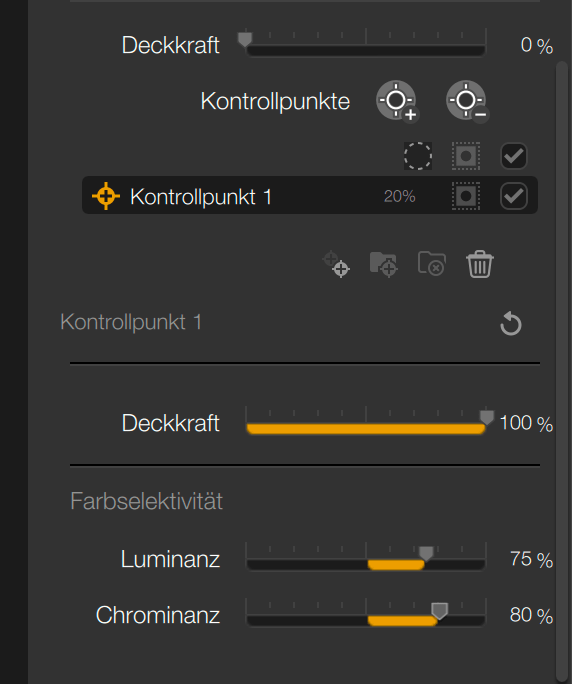The image size is (572, 684).
Task: Click the vertical scrollbar of the panel
Action: click(562, 371)
